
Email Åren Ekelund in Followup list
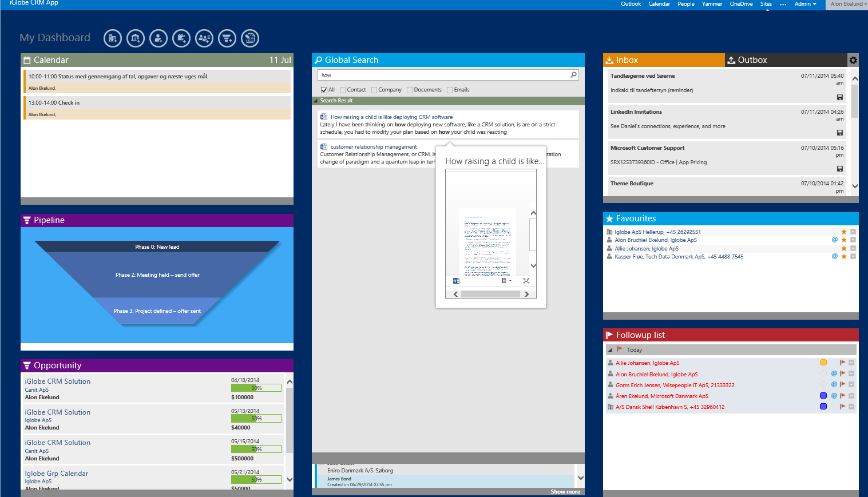pyautogui.click(x=834, y=395)
